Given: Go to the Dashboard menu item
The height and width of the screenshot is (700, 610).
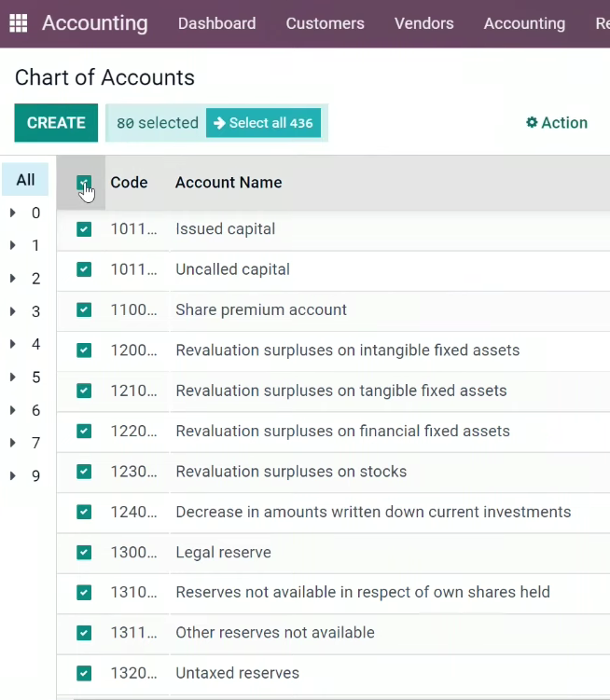Looking at the screenshot, I should pyautogui.click(x=216, y=23).
